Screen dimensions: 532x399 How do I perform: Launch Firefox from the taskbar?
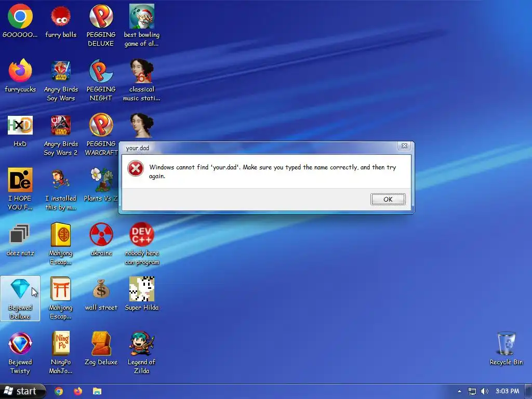pos(78,391)
